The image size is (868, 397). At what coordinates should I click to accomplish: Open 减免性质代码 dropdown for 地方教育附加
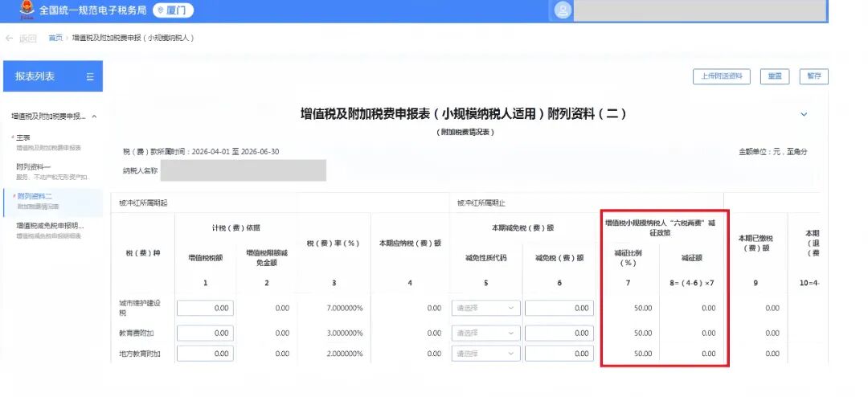pyautogui.click(x=486, y=354)
